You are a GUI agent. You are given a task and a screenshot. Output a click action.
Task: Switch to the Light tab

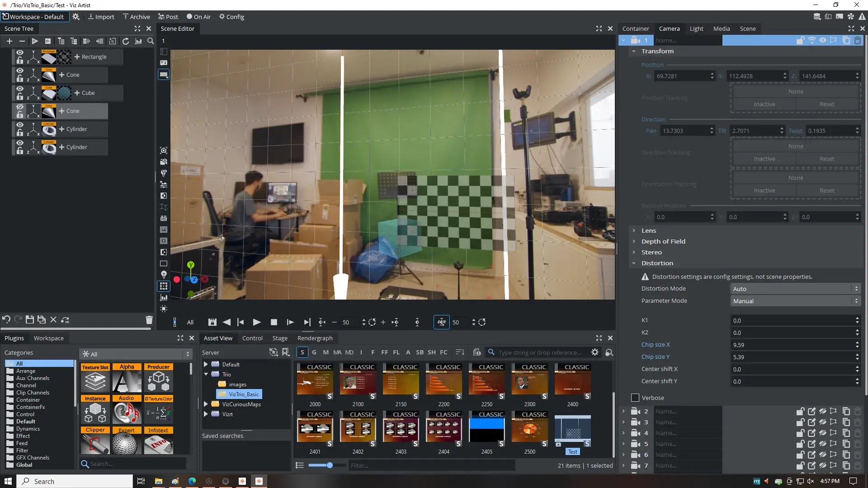696,28
